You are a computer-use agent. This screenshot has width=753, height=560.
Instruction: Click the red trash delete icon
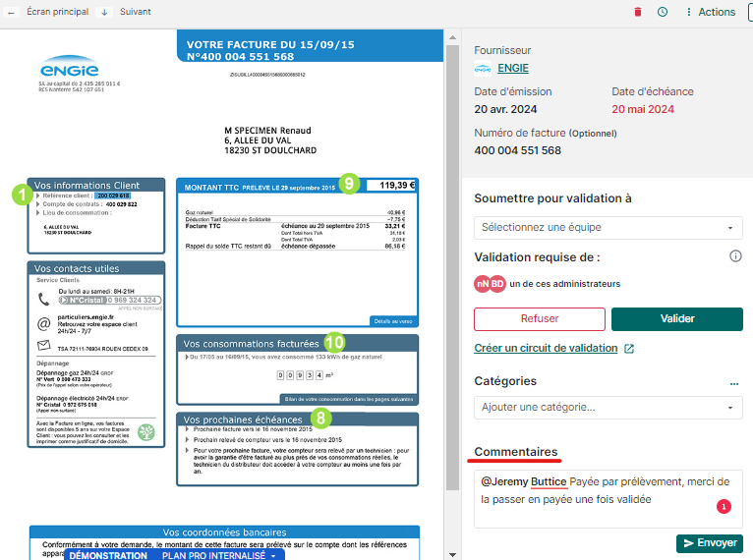pyautogui.click(x=637, y=12)
